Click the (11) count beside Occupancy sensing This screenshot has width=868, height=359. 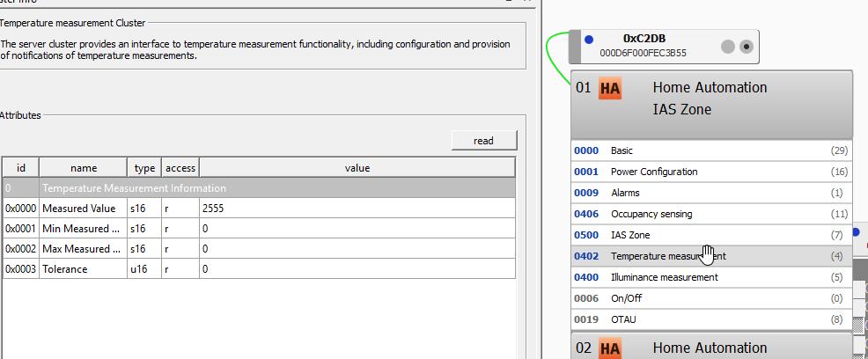(x=839, y=214)
